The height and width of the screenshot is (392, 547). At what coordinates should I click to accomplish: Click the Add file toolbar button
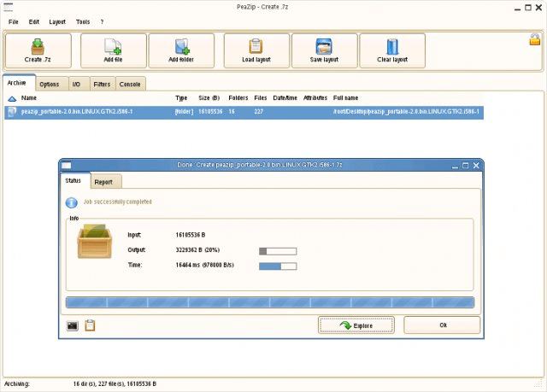[114, 51]
